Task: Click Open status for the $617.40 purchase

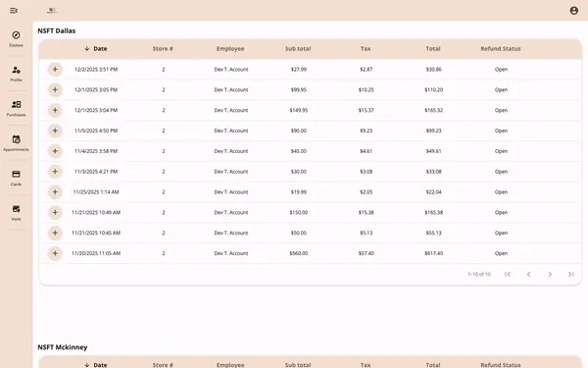Action: (x=501, y=253)
